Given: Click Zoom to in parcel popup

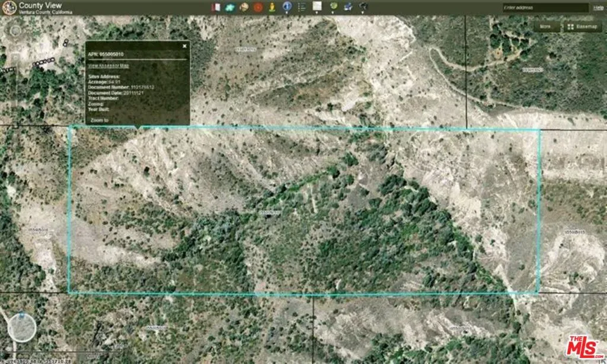Looking at the screenshot, I should [x=99, y=120].
